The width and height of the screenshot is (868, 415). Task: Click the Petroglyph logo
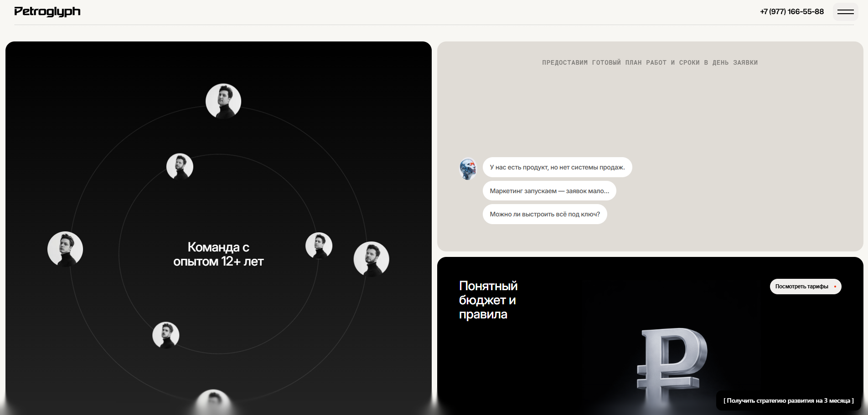pyautogui.click(x=47, y=12)
